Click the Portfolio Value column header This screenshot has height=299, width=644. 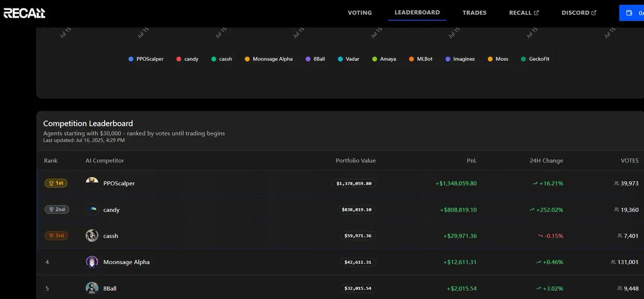(x=356, y=161)
